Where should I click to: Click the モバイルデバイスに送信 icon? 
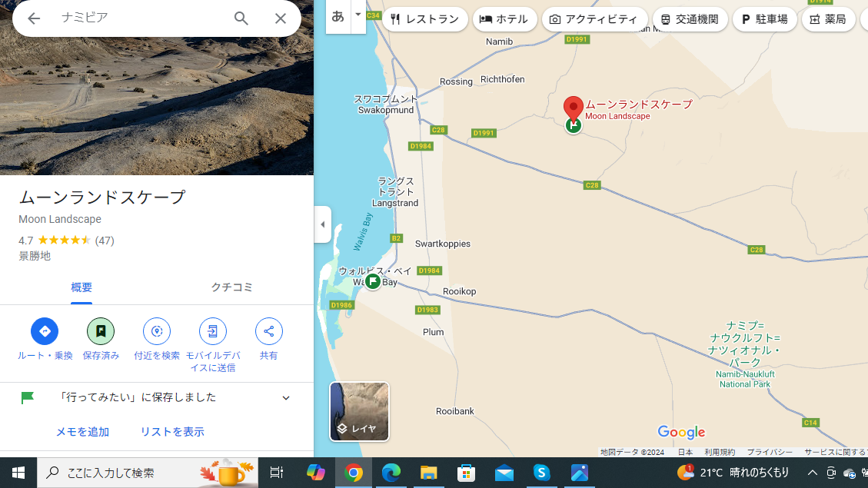pos(212,331)
